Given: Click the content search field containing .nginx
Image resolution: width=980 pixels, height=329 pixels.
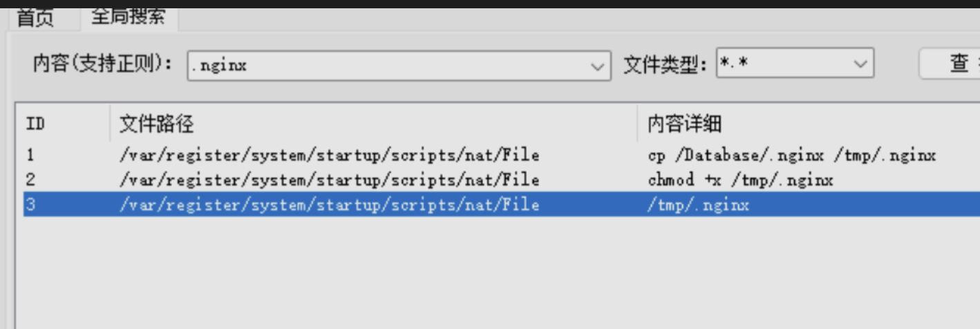Looking at the screenshot, I should 387,66.
